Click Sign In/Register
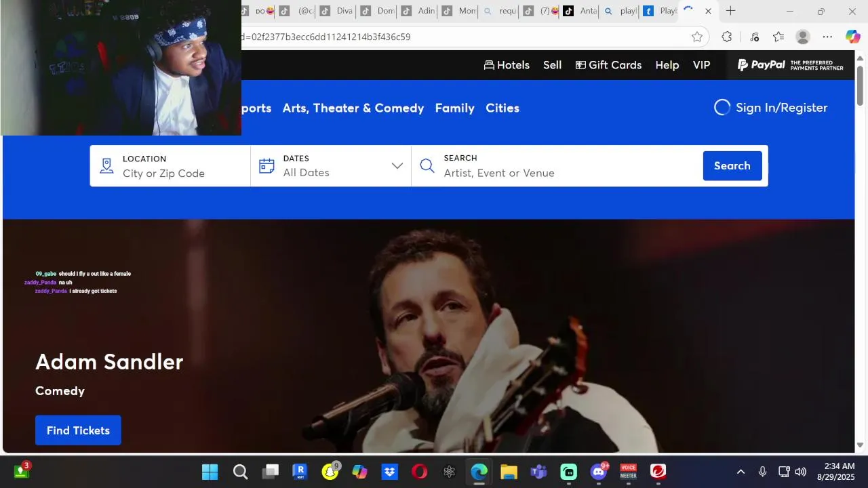 (x=771, y=108)
